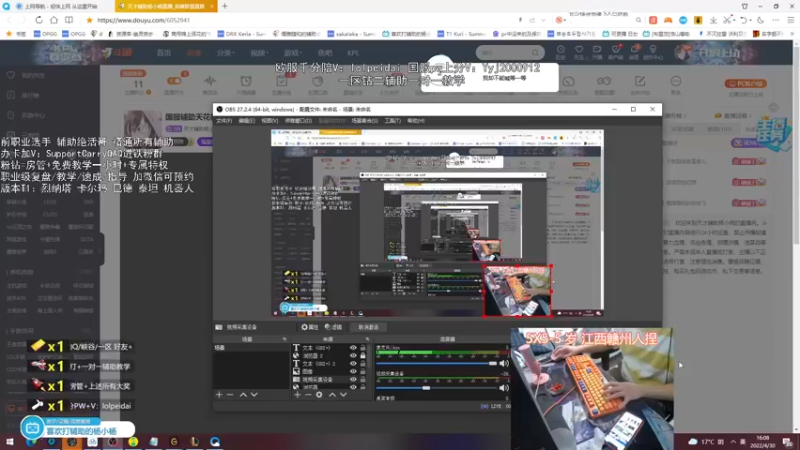Select 场景 item in scenes list
Image resolution: width=800 pixels, height=450 pixels.
[x=251, y=348]
